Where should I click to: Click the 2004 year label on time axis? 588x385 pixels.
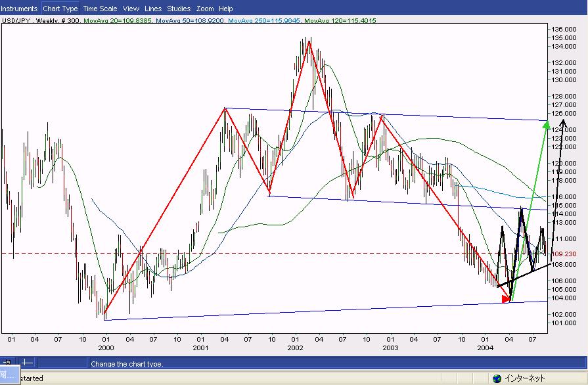[x=486, y=348]
